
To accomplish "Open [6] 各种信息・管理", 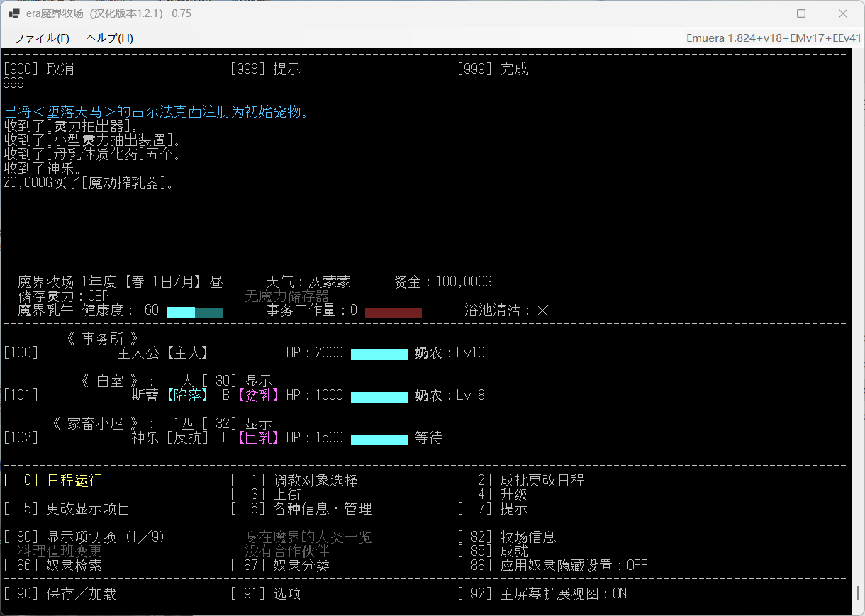I will coord(301,509).
